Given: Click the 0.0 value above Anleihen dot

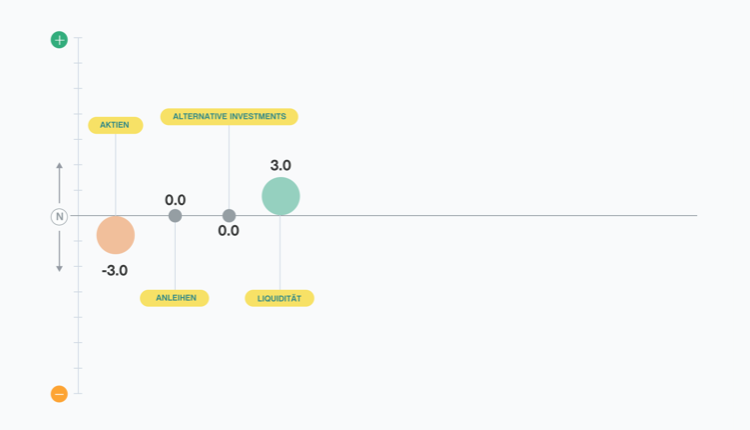Looking at the screenshot, I should [175, 200].
